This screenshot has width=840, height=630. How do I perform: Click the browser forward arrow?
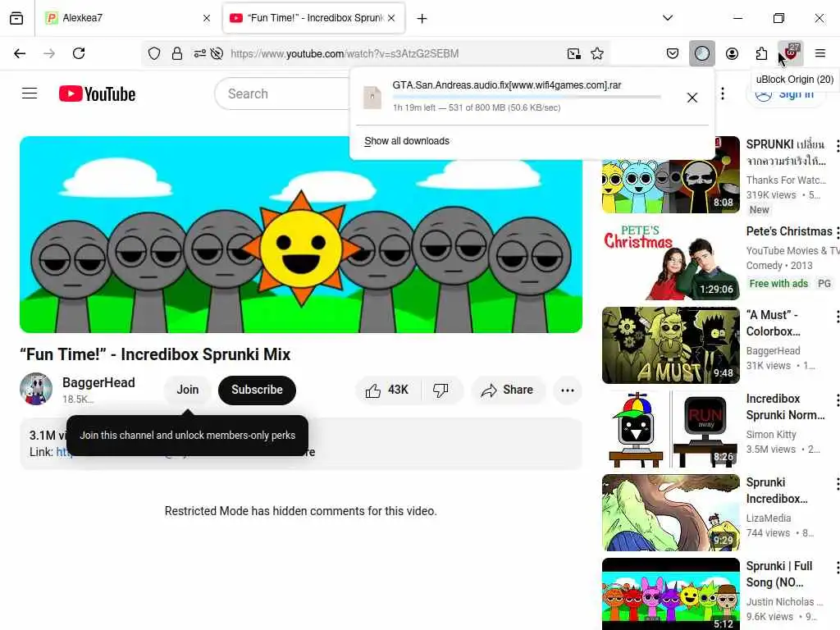(x=49, y=53)
